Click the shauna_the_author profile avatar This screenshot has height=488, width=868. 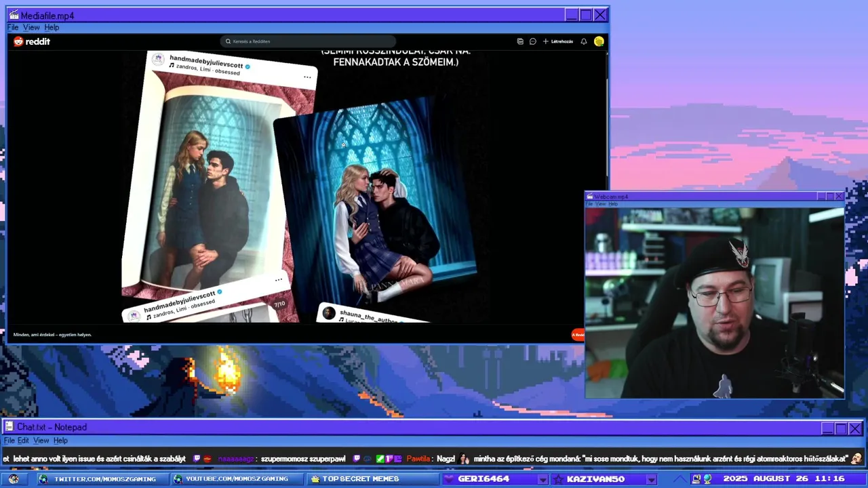329,312
